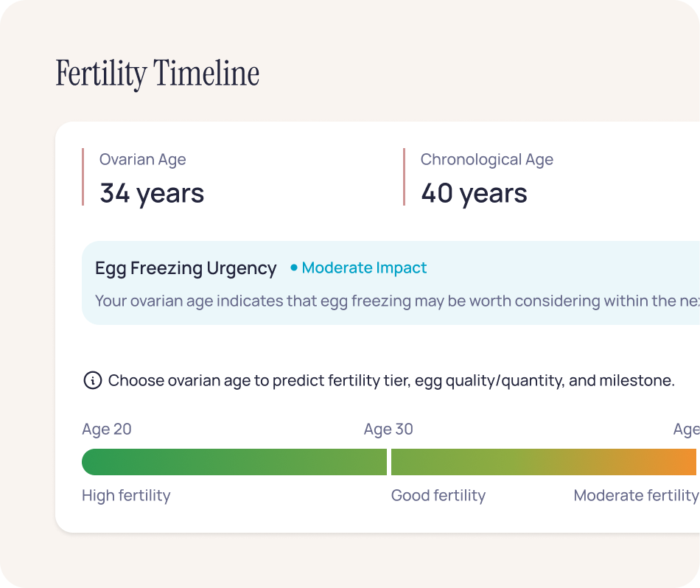Screen dimensions: 700x588
Task: Click the blue dot before Moderate Impact
Action: pyautogui.click(x=294, y=268)
